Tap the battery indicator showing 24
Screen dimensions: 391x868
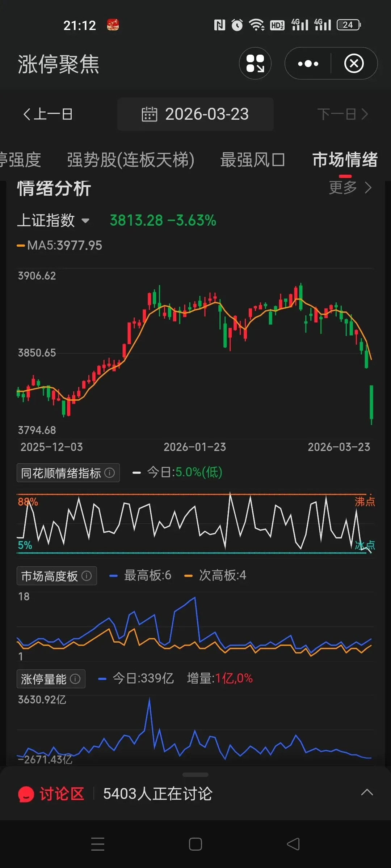click(349, 25)
